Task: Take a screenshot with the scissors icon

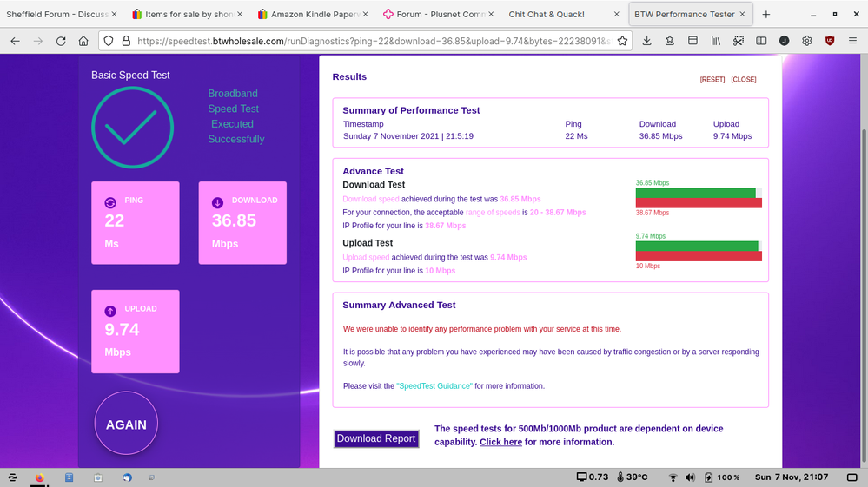Action: click(739, 40)
